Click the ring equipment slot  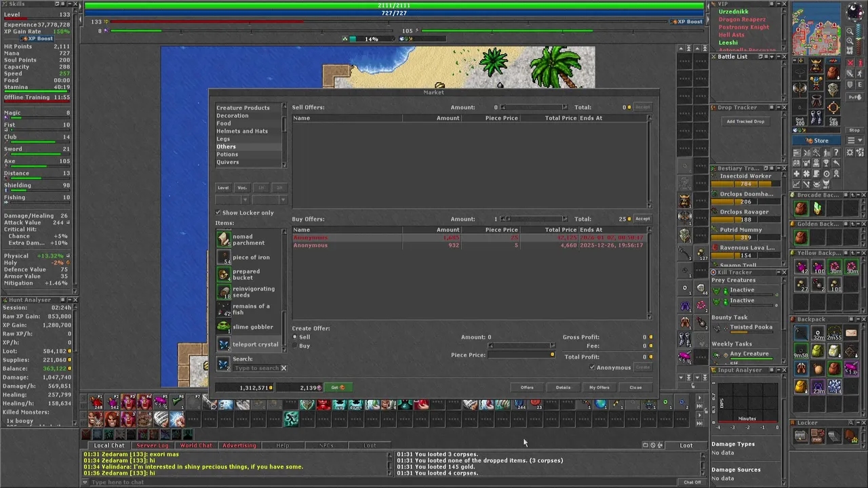click(800, 107)
